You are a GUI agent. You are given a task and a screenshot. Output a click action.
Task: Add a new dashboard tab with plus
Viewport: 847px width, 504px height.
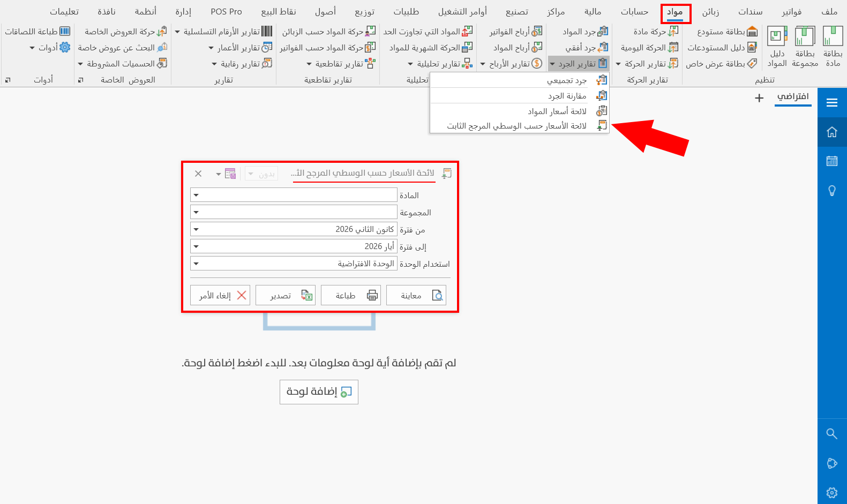point(759,98)
